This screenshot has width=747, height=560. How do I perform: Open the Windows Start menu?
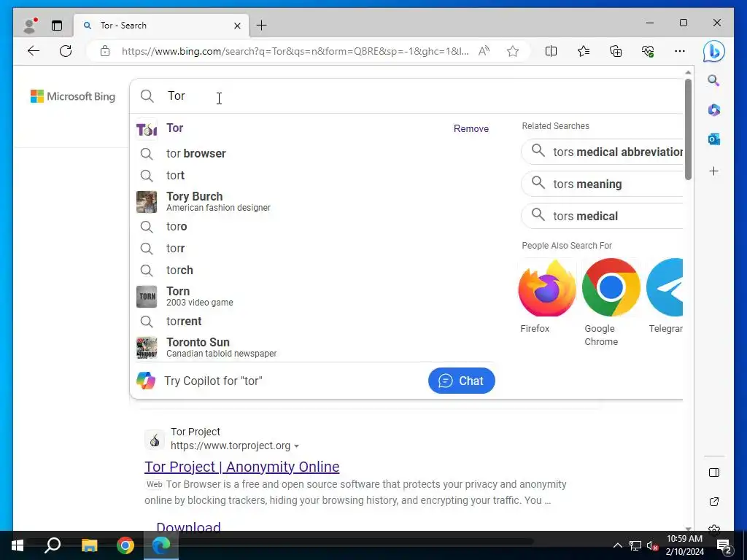coord(18,545)
